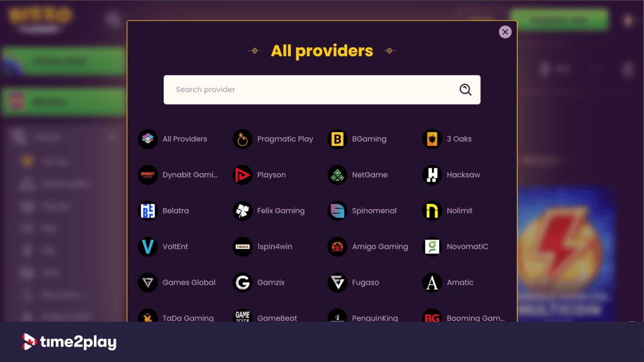Screen dimensions: 644x362
Task: Click the 'Dynabit Gami...' truncated text
Action: click(191, 175)
